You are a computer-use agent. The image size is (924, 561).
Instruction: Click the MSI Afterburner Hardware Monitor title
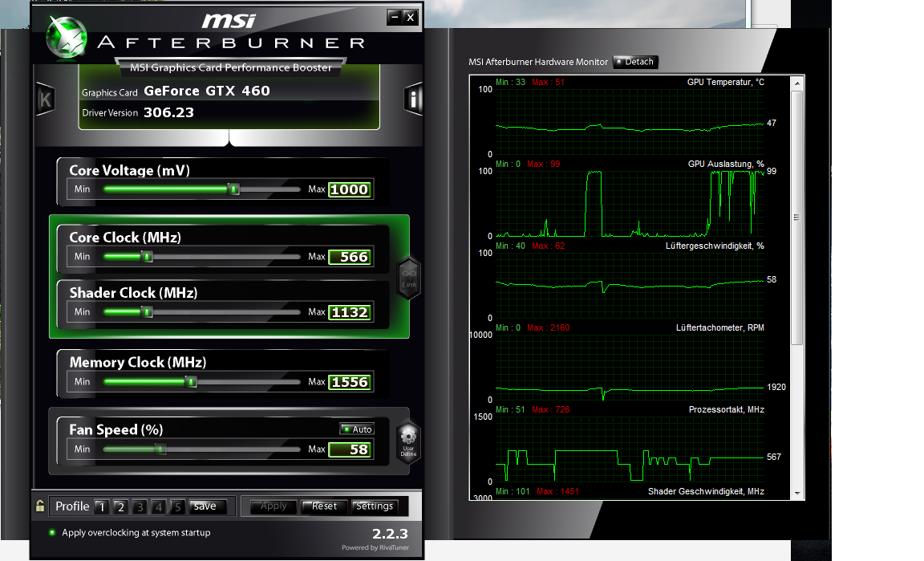click(538, 62)
